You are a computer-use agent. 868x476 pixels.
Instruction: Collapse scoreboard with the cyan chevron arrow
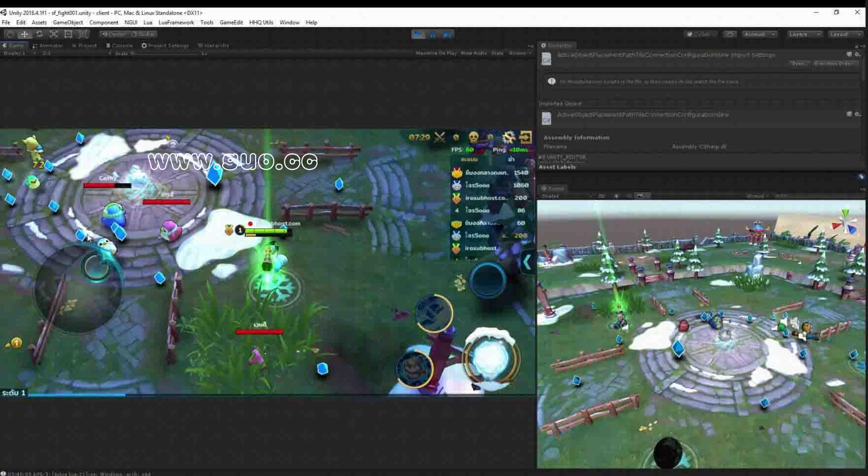(x=527, y=262)
